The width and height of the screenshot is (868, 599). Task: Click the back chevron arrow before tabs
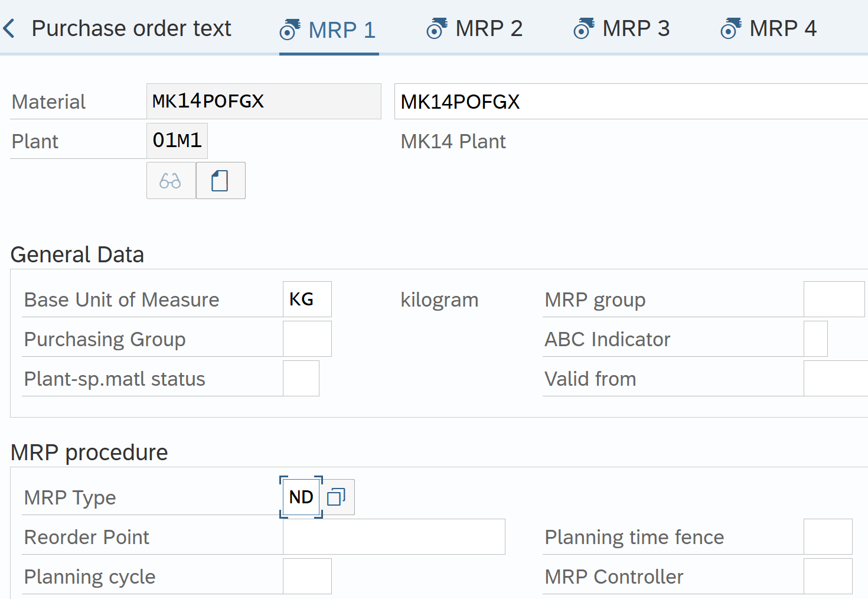pos(9,28)
